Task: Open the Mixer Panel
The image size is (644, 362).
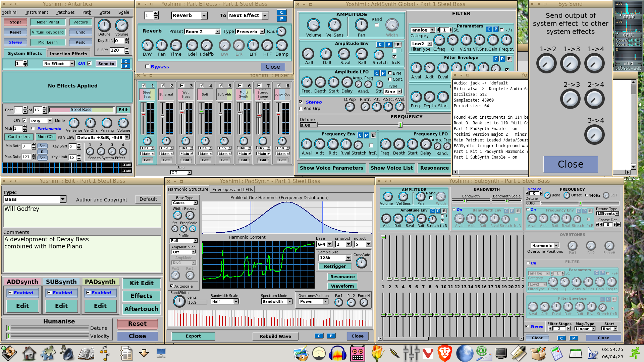Action: [x=48, y=22]
